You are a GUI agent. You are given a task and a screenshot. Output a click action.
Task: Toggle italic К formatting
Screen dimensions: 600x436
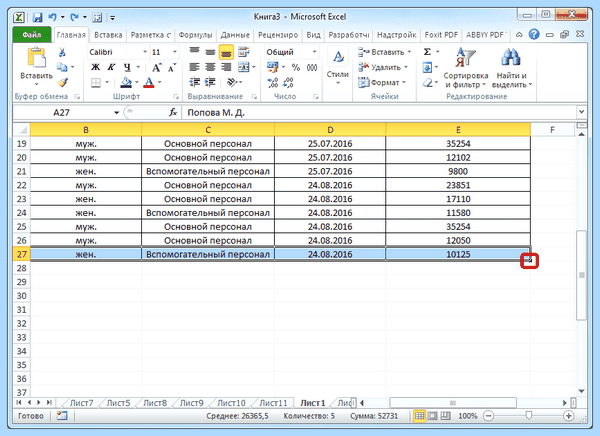111,67
